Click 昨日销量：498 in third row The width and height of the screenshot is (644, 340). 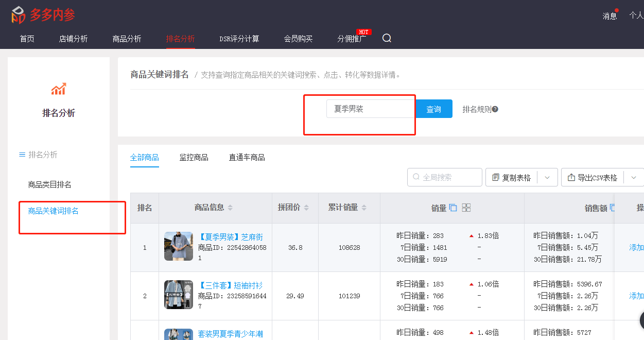pos(420,332)
